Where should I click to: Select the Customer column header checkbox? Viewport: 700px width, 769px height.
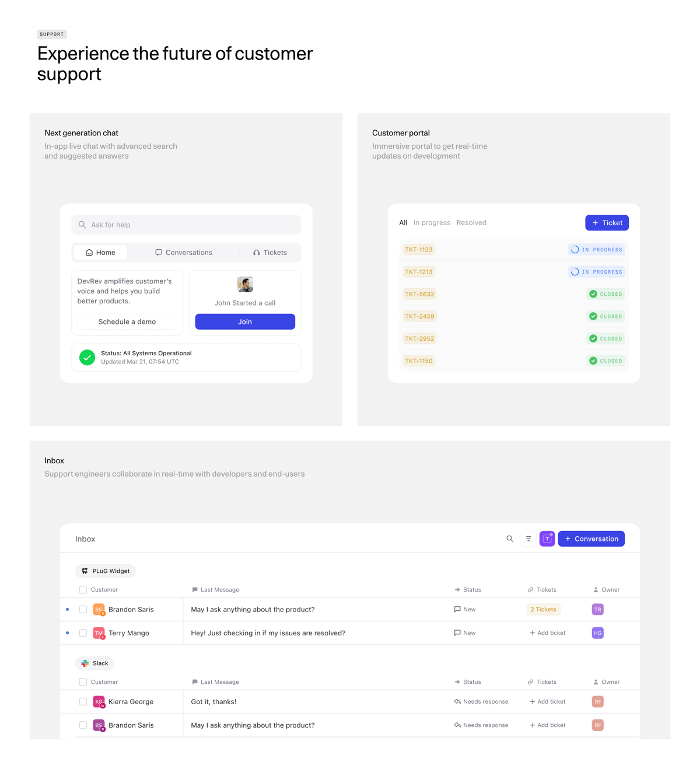click(83, 589)
